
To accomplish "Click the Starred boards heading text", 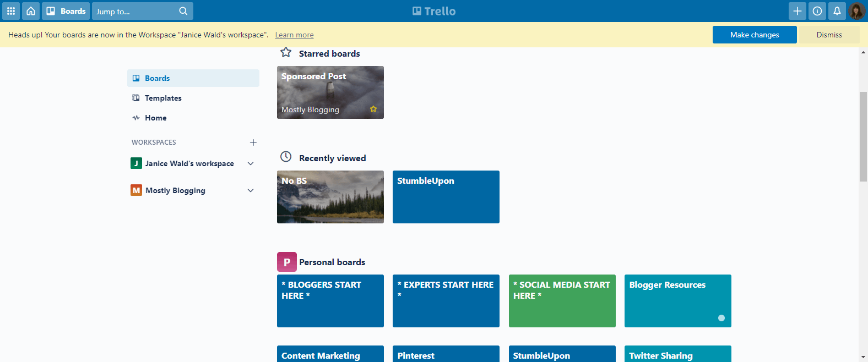I will point(329,54).
